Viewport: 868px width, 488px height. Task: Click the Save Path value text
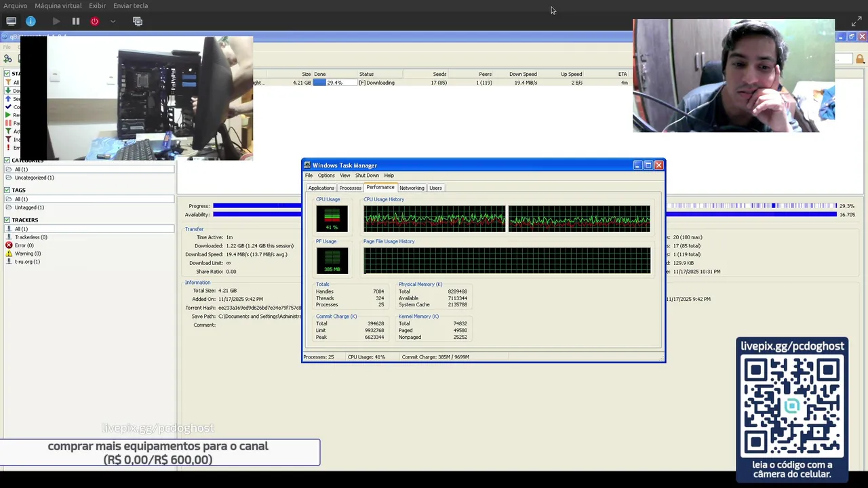pos(260,317)
